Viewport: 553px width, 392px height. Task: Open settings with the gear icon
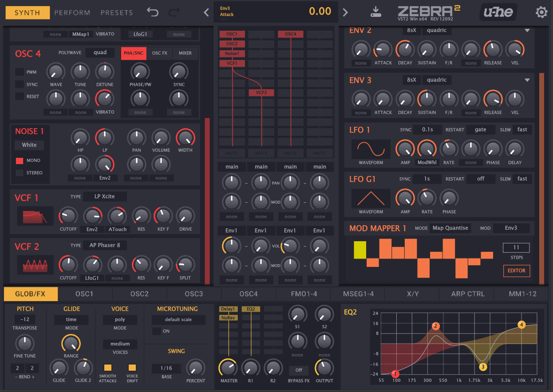pyautogui.click(x=541, y=12)
